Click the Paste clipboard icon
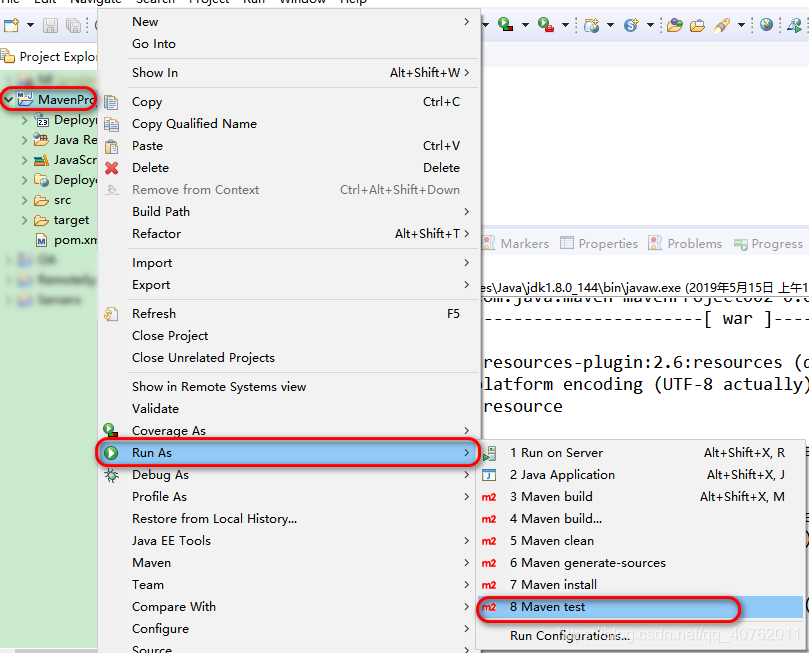 pos(111,146)
